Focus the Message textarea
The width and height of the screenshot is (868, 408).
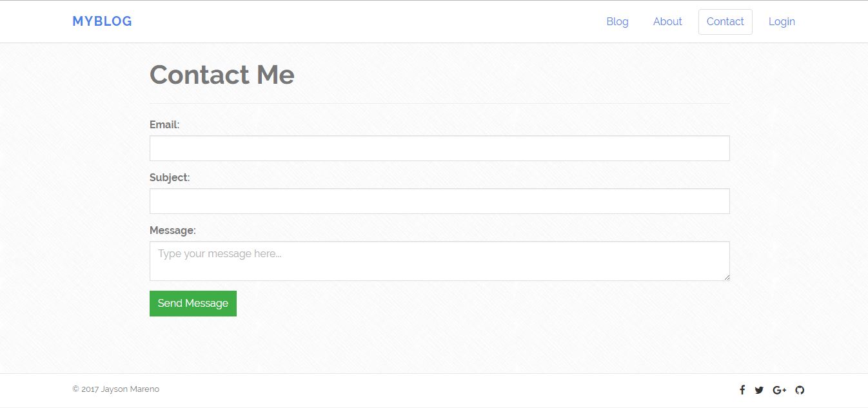coord(439,261)
